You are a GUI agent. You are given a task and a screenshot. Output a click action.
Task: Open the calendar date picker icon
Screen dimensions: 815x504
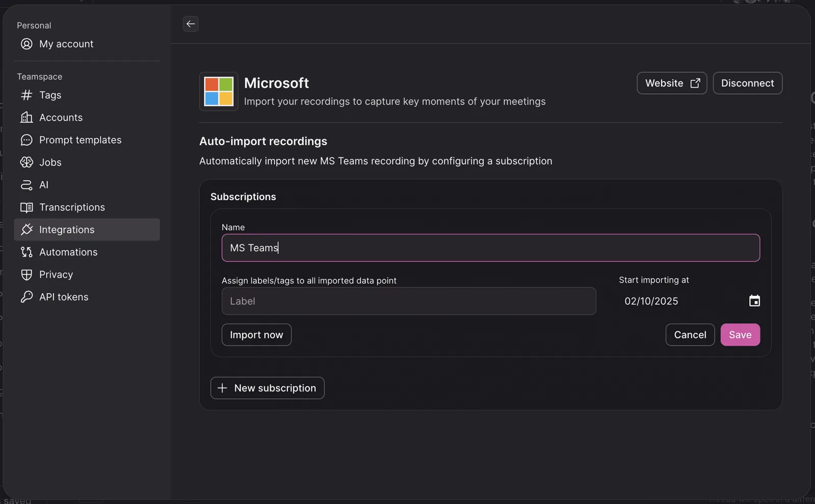(x=754, y=301)
